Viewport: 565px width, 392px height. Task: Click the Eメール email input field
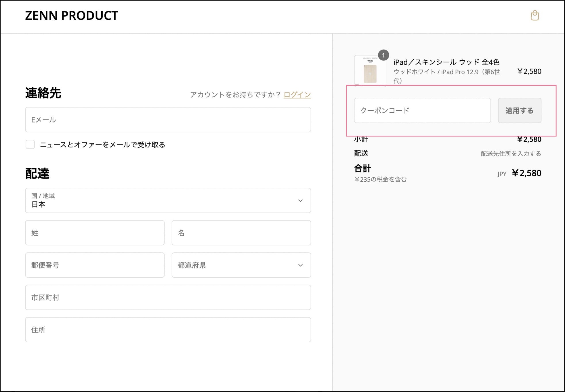[168, 120]
